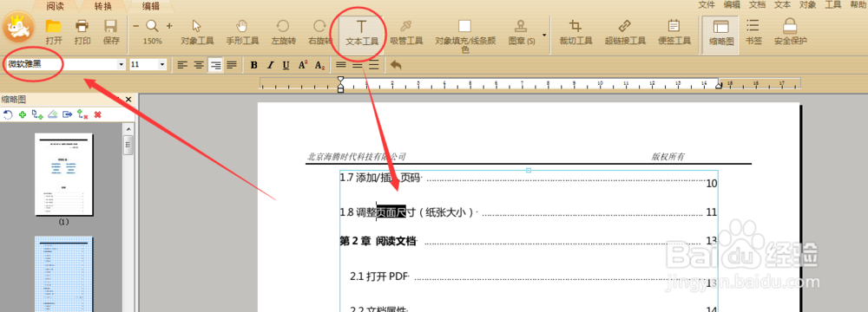The width and height of the screenshot is (868, 312).
Task: Justify the text alignment
Action: pyautogui.click(x=232, y=65)
